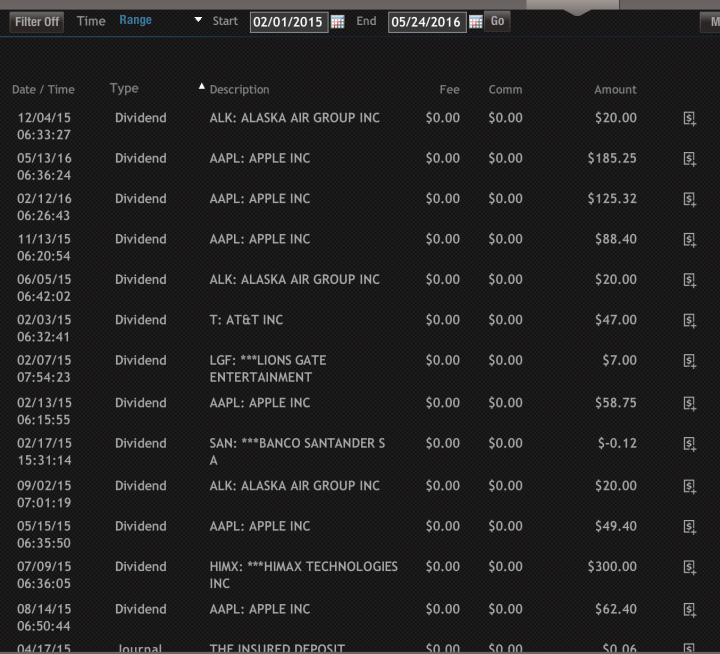Click the amount '$88.40'

coord(616,239)
